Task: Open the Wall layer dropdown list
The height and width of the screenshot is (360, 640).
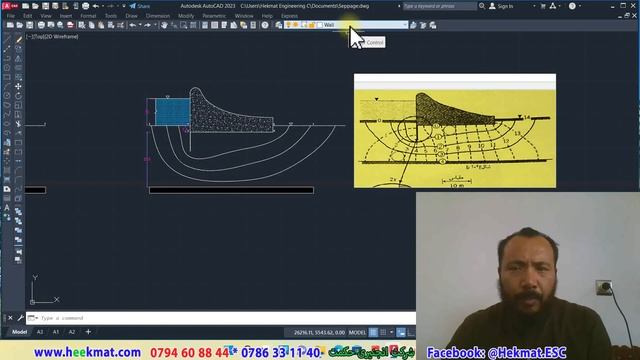Action: [x=346, y=25]
